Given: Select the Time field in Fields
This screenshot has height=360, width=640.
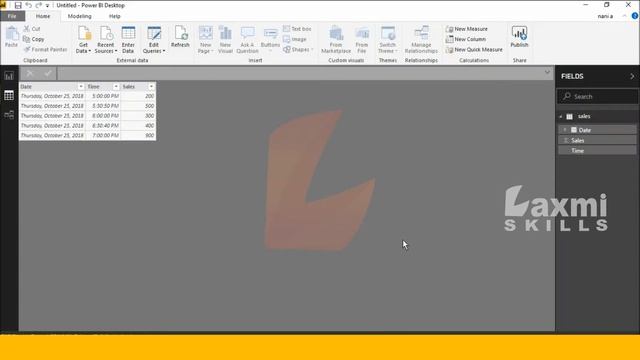Looking at the screenshot, I should click(x=597, y=151).
